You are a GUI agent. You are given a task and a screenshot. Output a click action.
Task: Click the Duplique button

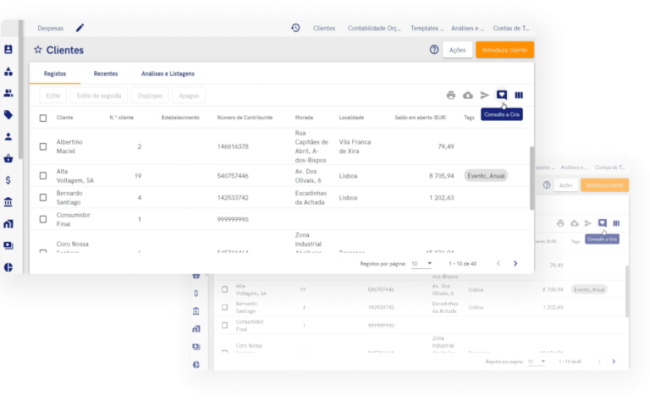(x=150, y=96)
